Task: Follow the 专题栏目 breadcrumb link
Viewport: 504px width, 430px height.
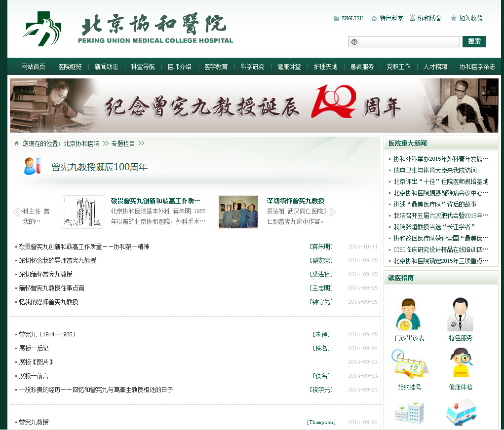Action: [123, 143]
